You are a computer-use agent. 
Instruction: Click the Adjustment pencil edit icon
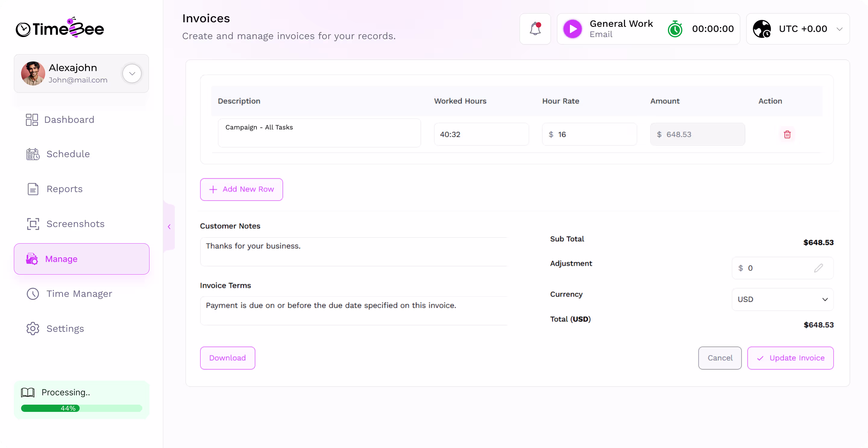(819, 268)
